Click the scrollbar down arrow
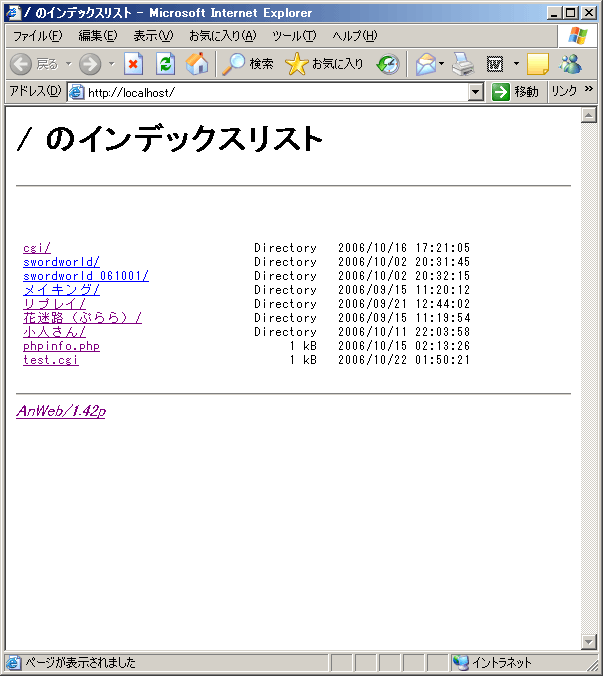This screenshot has height=676, width=603. (x=589, y=642)
